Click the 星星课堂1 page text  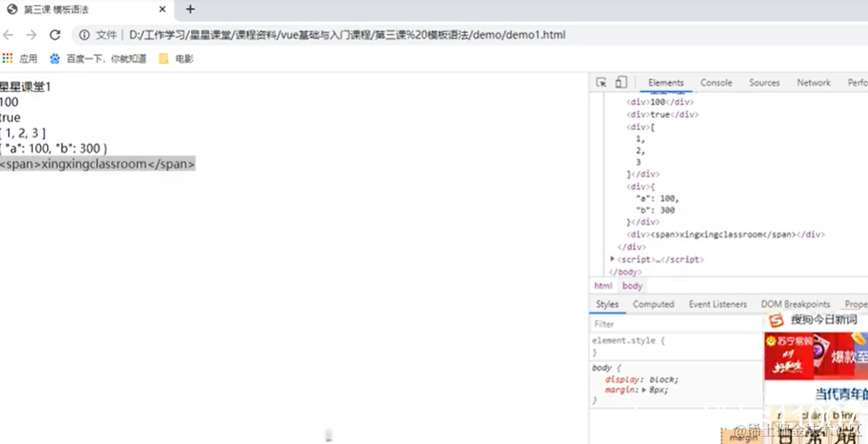pyautogui.click(x=25, y=87)
